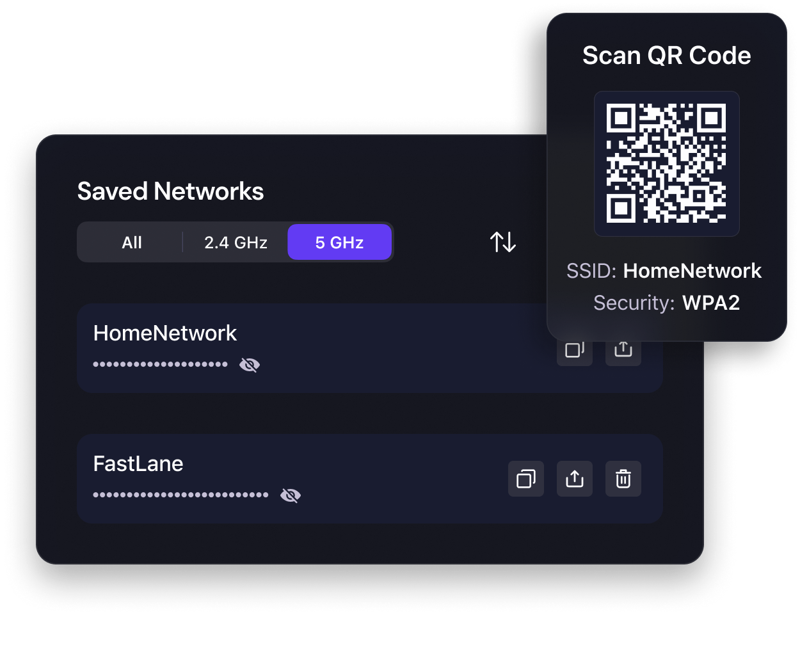Screen dimensions: 800x672
Task: Share the FastLane network
Action: pos(575,479)
